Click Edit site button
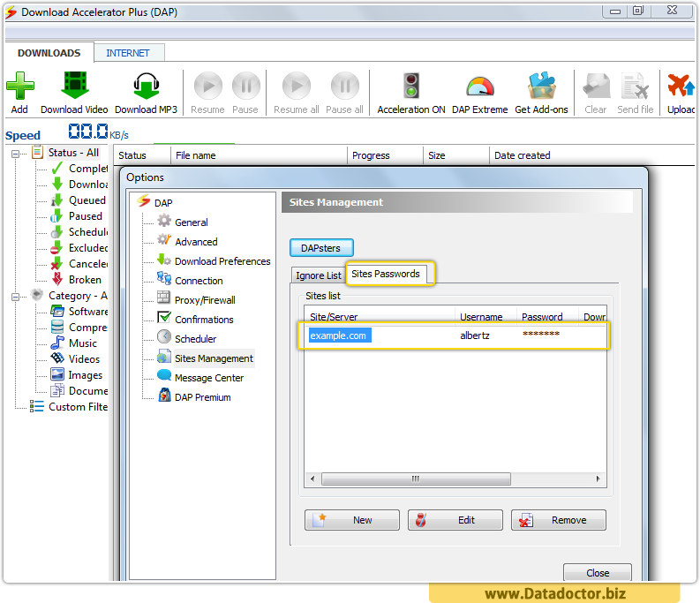700x603 pixels. point(455,520)
